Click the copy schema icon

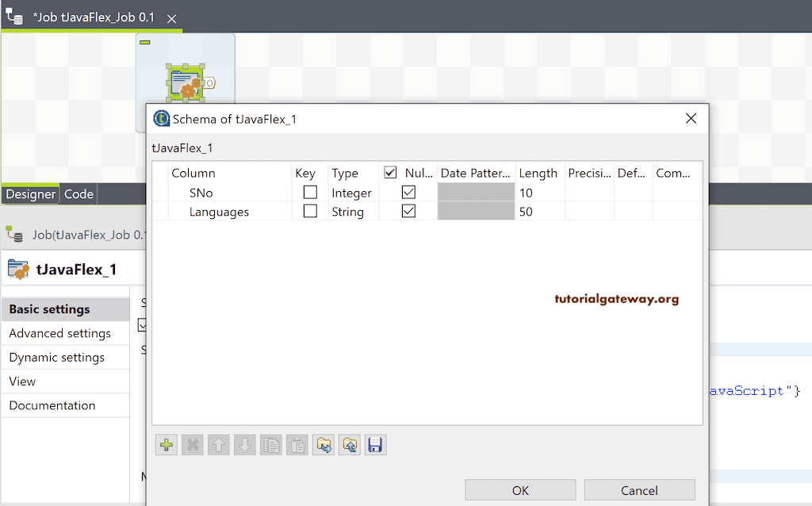click(270, 444)
